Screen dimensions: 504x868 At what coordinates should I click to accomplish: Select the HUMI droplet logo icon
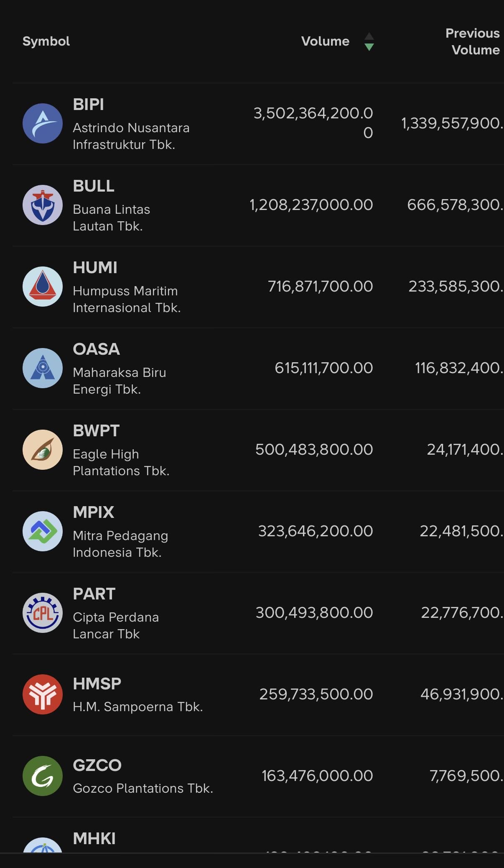tap(43, 287)
